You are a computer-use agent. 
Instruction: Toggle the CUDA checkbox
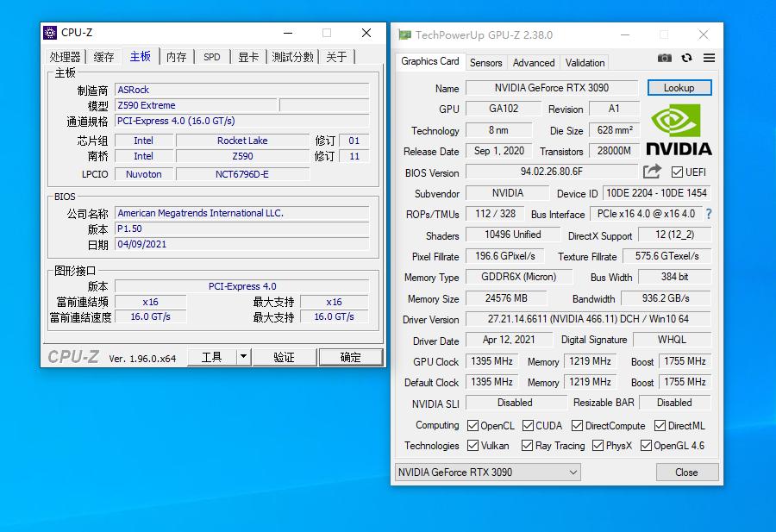point(527,425)
